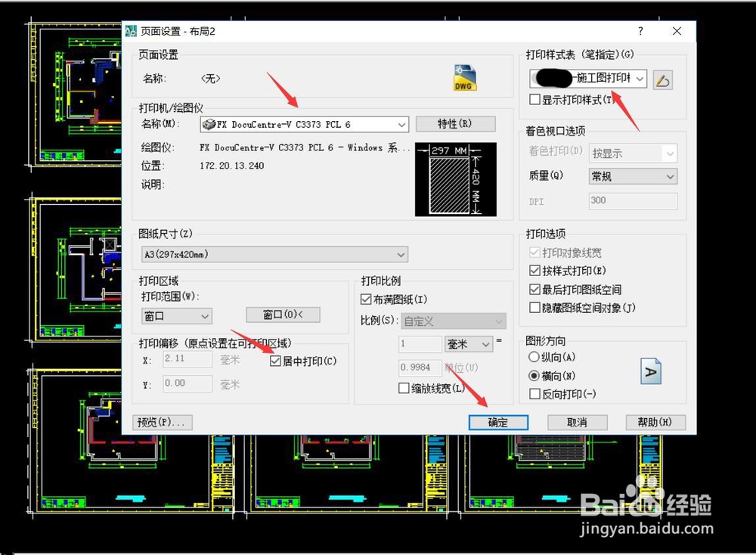
Task: Open the 图纸尺寸 A3(297x420mm) dropdown
Action: point(275,254)
